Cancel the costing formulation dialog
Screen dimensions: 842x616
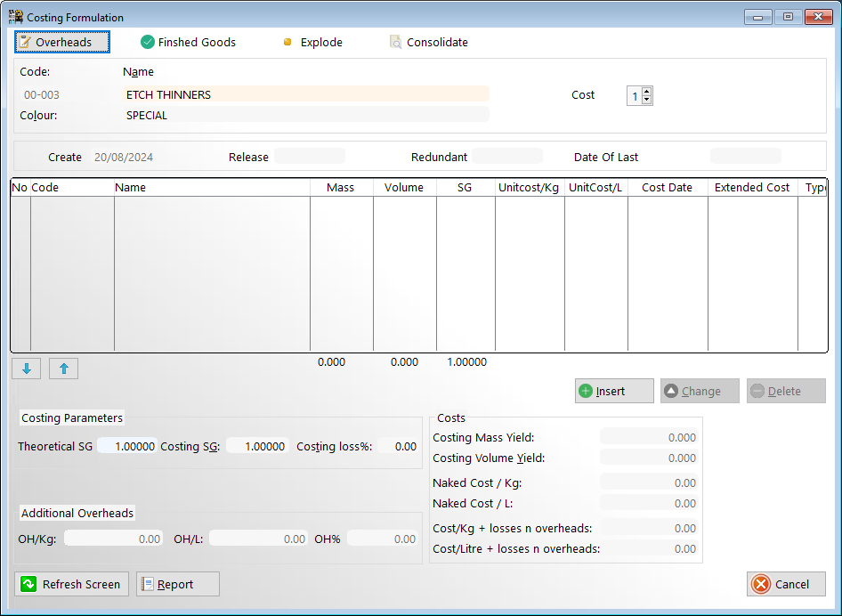tap(786, 584)
